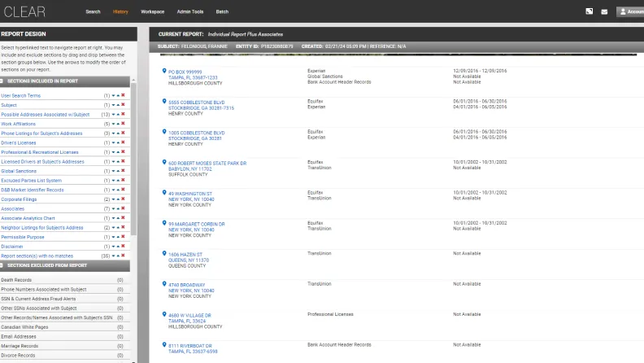Open the Account dropdown menu
Screen dimensions: 644x363
(629, 11)
